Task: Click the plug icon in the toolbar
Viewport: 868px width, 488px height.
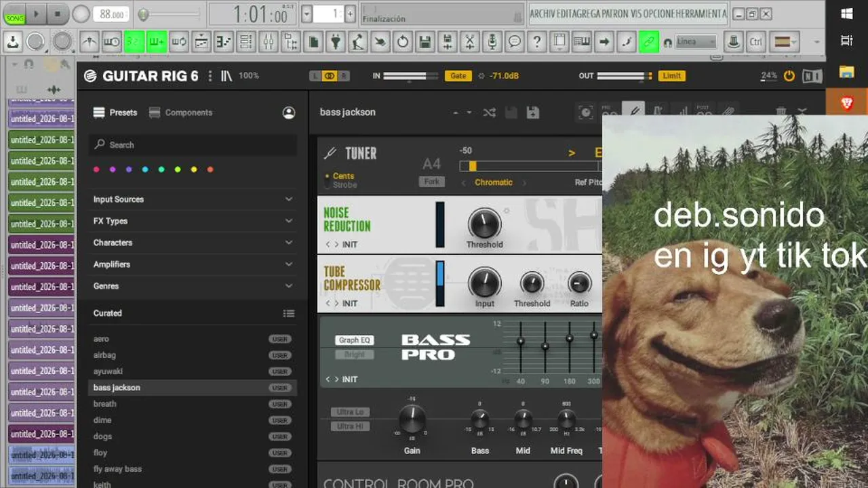Action: coord(336,42)
